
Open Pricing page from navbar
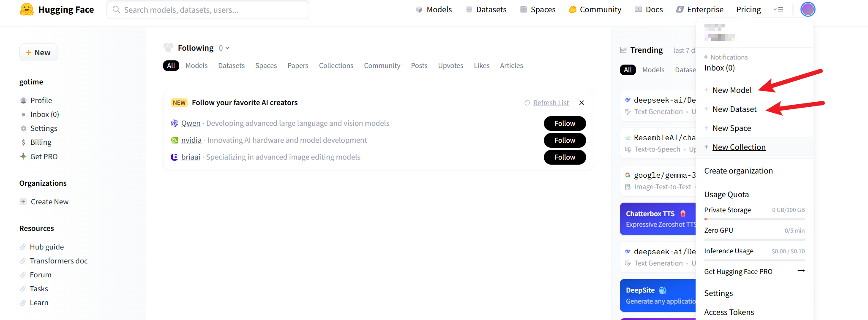tap(748, 9)
